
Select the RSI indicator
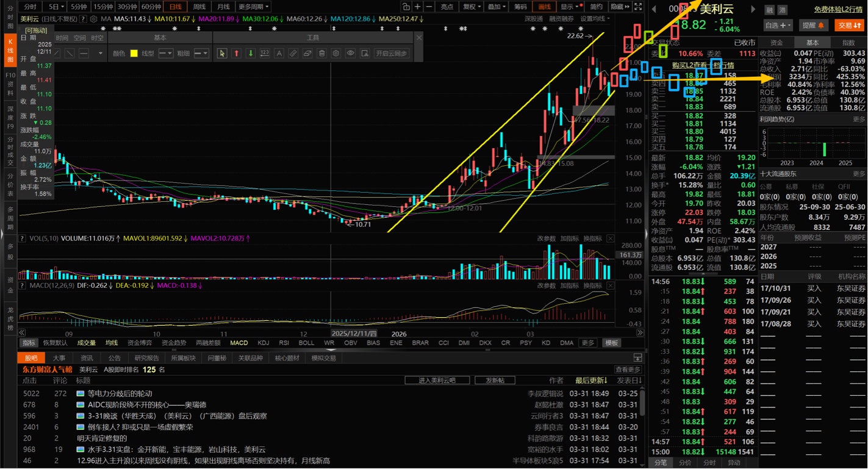point(284,343)
